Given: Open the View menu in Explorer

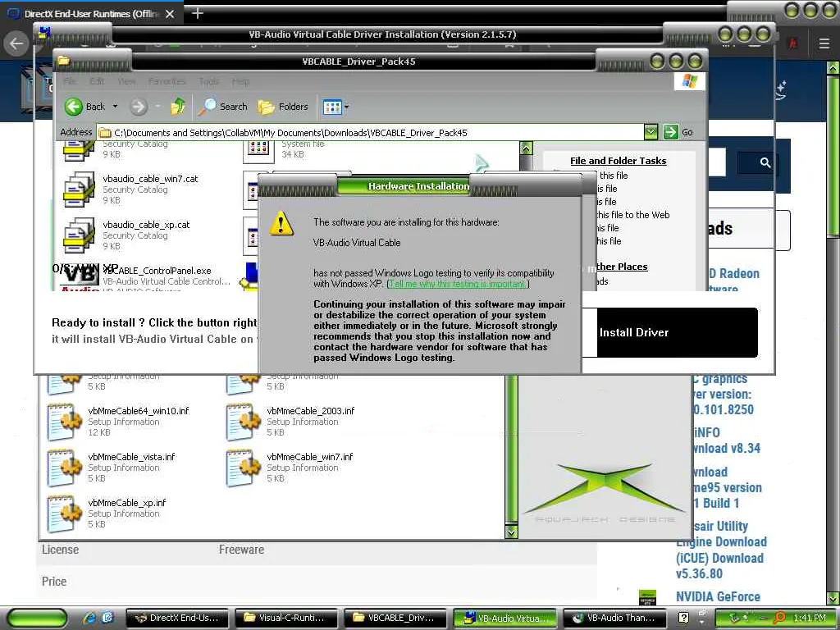Looking at the screenshot, I should coord(126,81).
